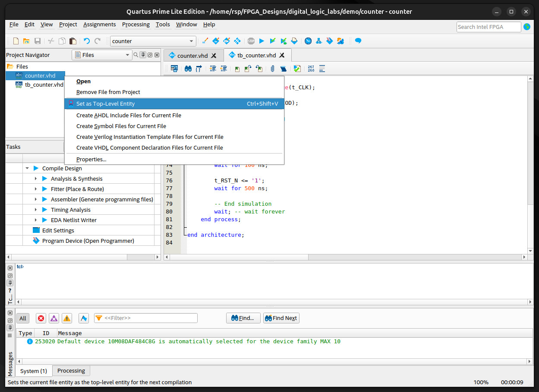Image resolution: width=539 pixels, height=392 pixels.
Task: Click the Save floppy disk icon
Action: click(38, 41)
